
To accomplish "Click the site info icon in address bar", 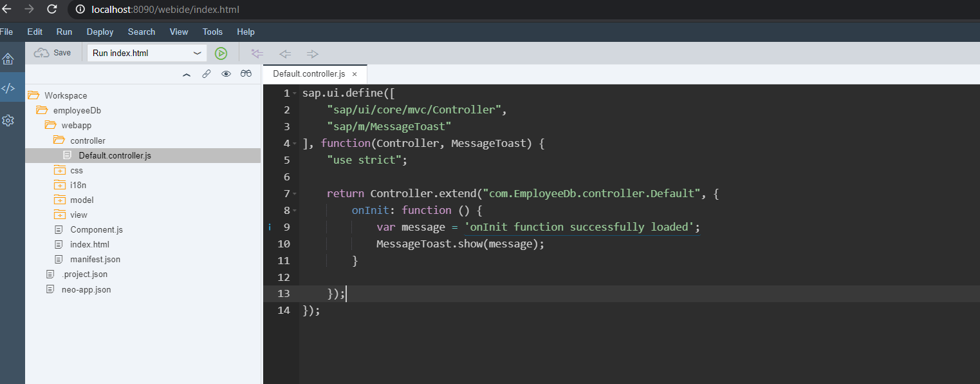I will click(80, 10).
